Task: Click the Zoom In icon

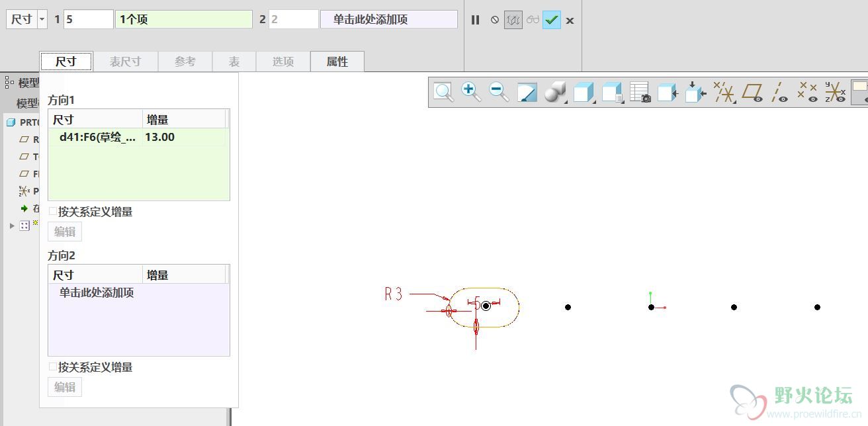Action: [471, 92]
